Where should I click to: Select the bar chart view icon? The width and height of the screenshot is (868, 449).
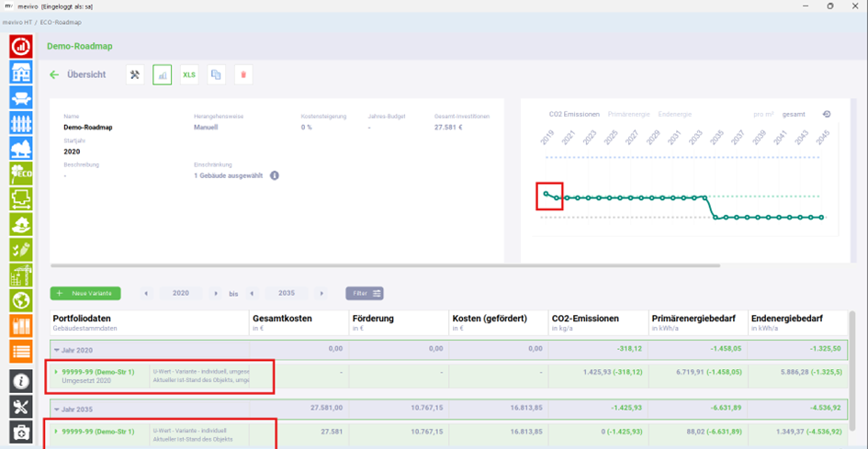163,74
